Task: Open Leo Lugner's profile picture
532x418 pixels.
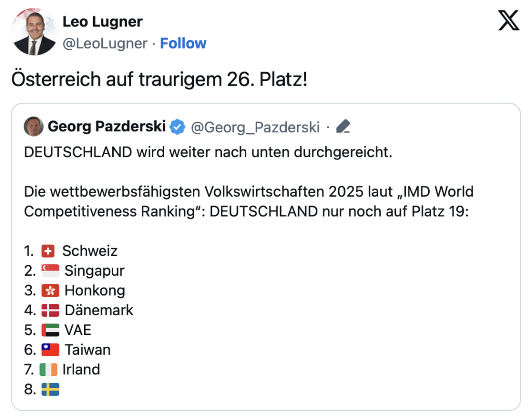Action: coord(33,32)
